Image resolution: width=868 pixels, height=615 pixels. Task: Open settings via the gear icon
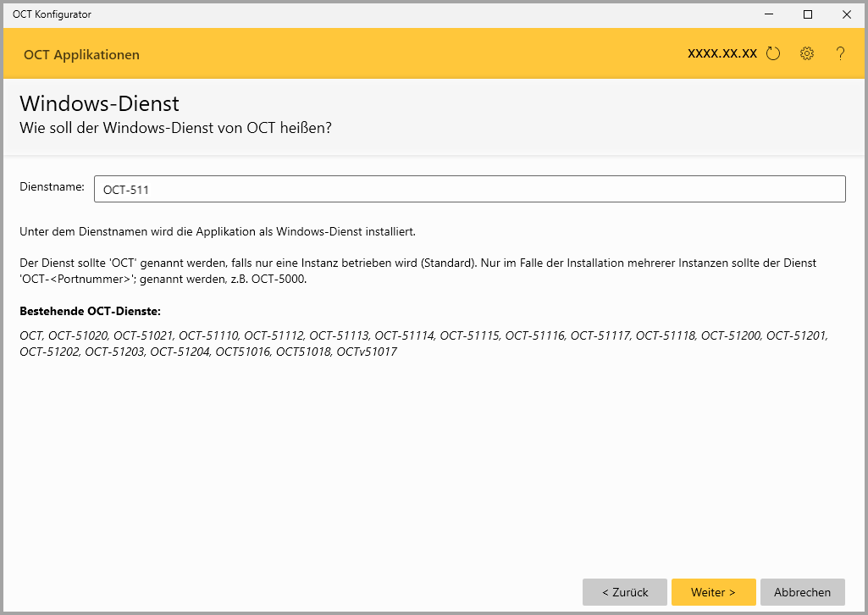click(806, 54)
